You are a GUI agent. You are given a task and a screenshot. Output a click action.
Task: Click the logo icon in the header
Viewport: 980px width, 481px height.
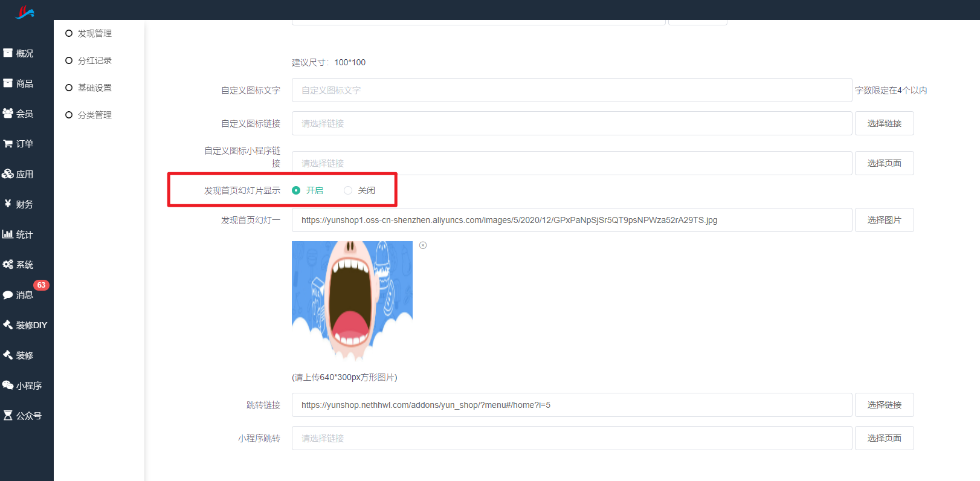click(x=25, y=11)
